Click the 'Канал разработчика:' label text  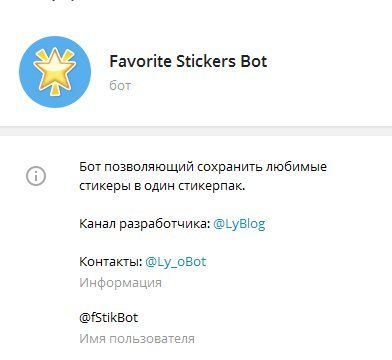(x=145, y=224)
